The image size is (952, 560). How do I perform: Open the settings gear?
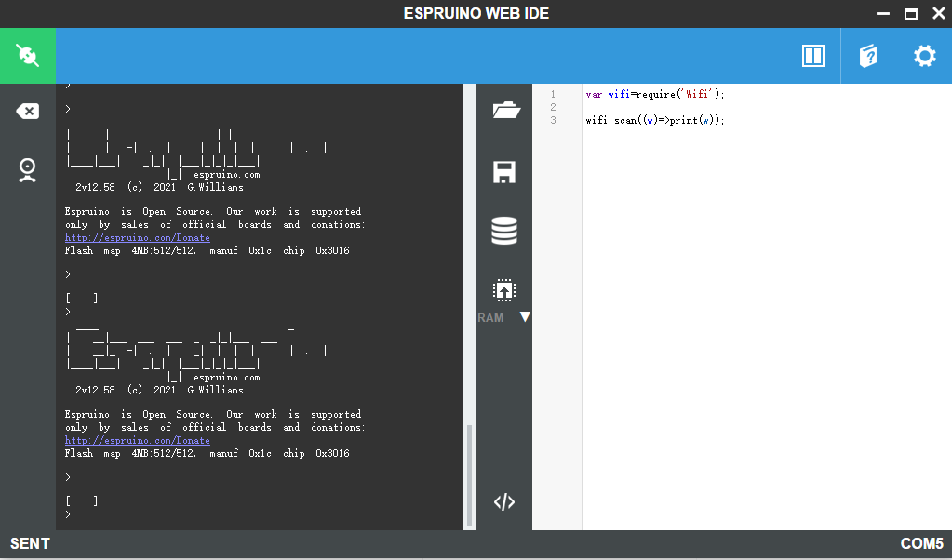click(925, 56)
